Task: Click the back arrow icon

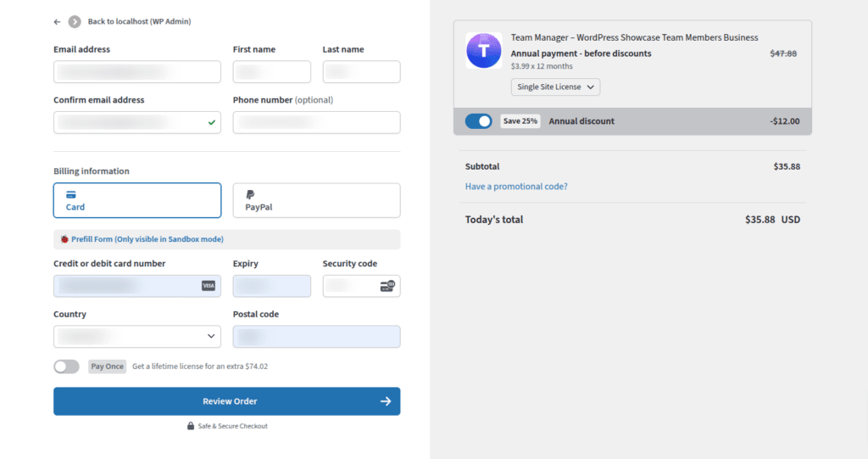Action: point(57,21)
